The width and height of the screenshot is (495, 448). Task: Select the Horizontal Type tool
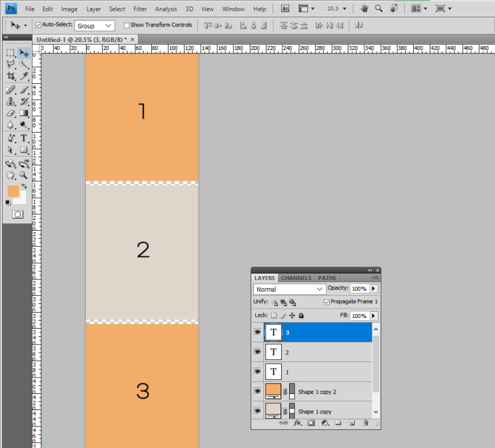click(24, 138)
